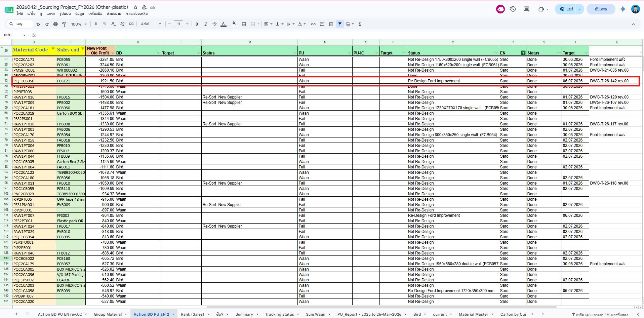Viewport: 644px width, 318px height.
Task: Open the Arial font dropdown
Action: pos(151,24)
